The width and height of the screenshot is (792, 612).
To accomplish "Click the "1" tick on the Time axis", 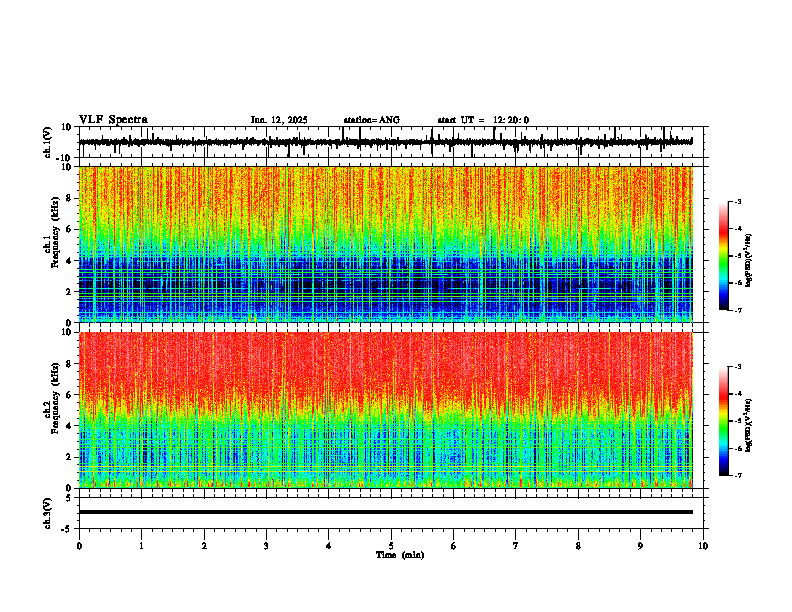I will 141,546.
